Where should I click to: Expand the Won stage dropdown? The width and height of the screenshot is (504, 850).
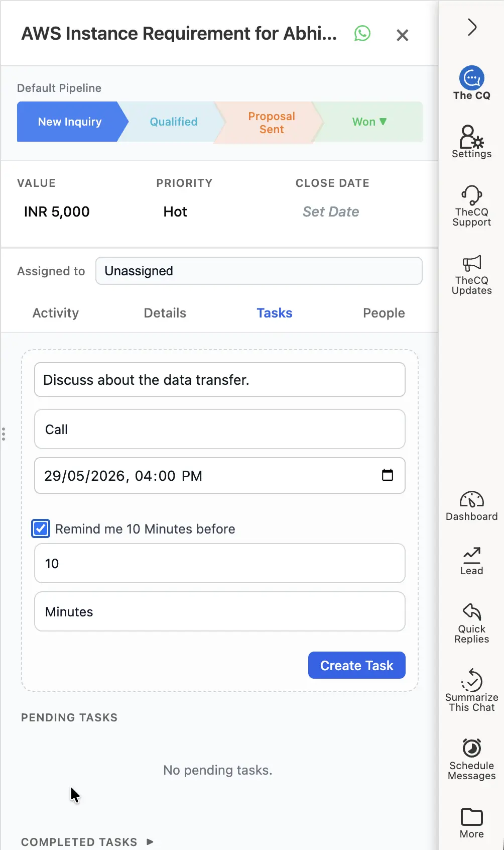(x=369, y=122)
